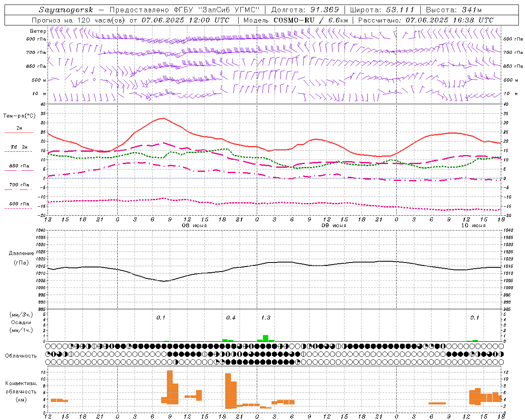This screenshot has height=420, width=525.
Task: Click the computed time 07.06.2025 16:38 UTC
Action: (x=450, y=20)
